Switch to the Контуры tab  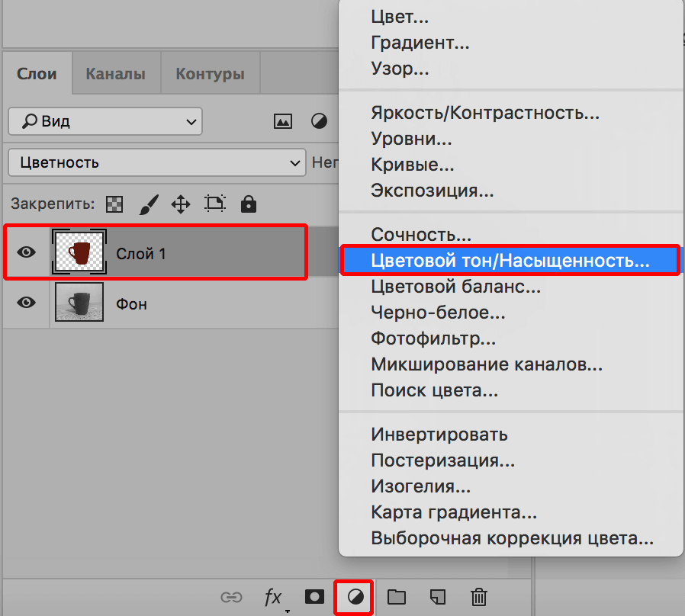coord(210,74)
